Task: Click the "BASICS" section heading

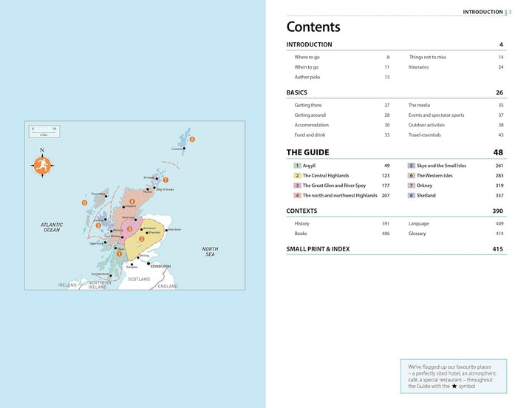Action: coord(296,92)
